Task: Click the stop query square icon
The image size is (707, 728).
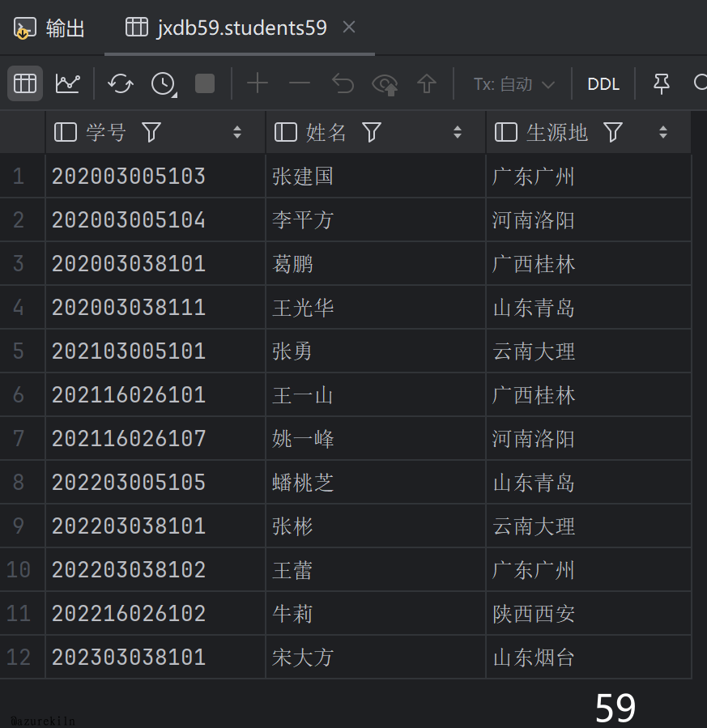Action: 205,83
